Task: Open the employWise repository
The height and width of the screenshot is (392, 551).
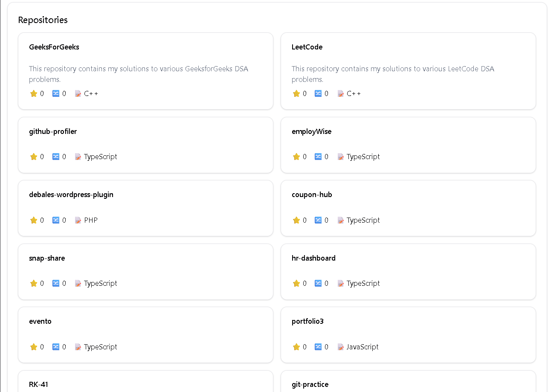Action: coord(311,131)
